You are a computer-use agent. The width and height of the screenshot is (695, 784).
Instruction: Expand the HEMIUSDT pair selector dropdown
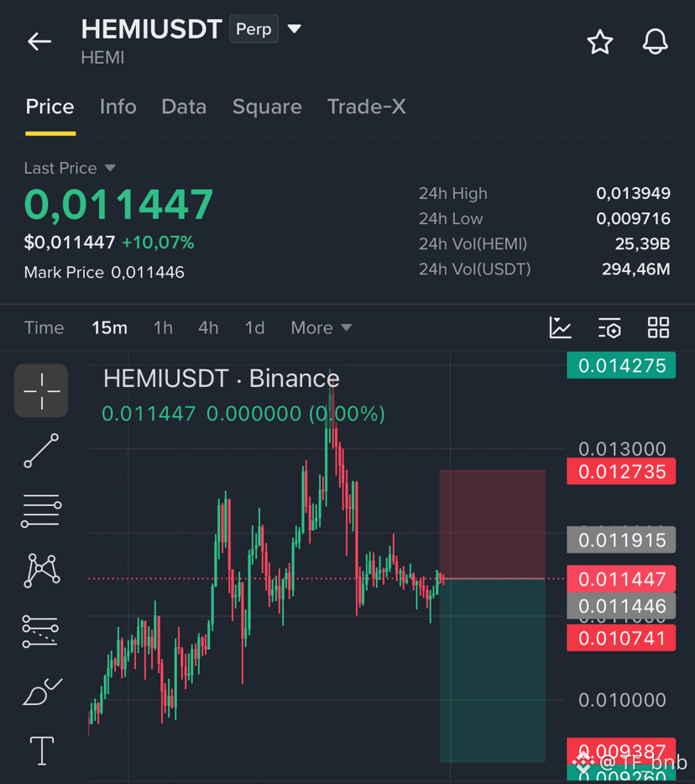295,29
